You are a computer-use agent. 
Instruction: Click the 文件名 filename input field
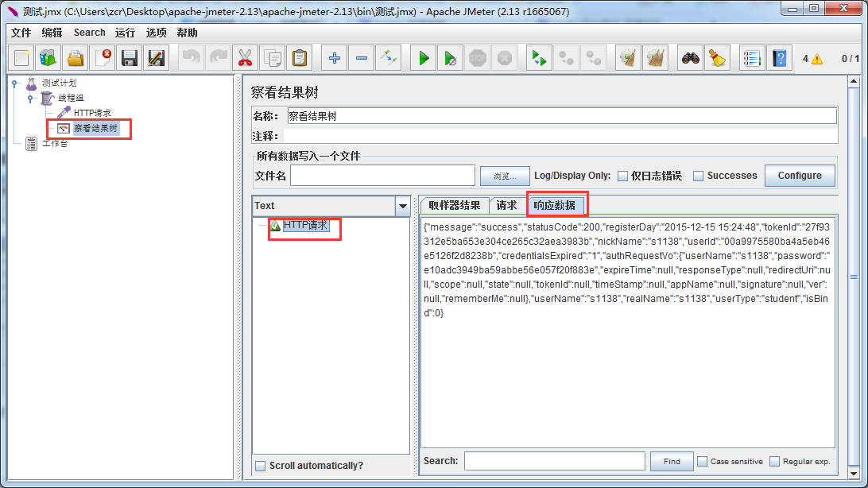point(382,176)
